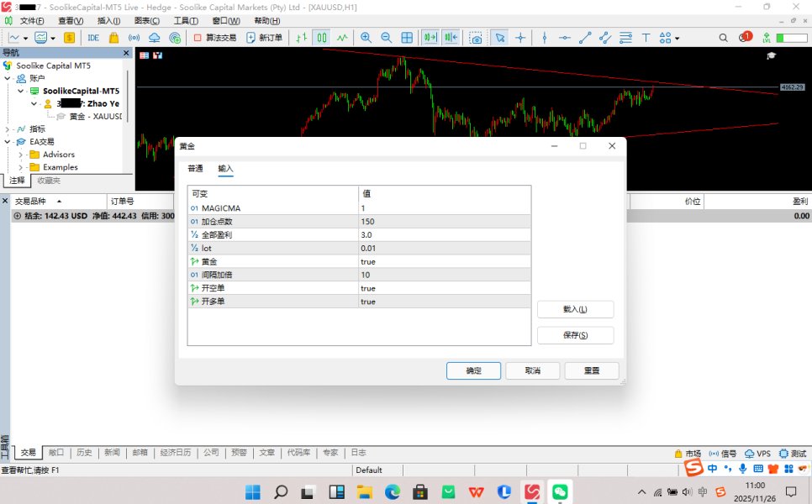The height and width of the screenshot is (504, 812).
Task: Click the Zoom In magnifier icon
Action: coord(366,38)
